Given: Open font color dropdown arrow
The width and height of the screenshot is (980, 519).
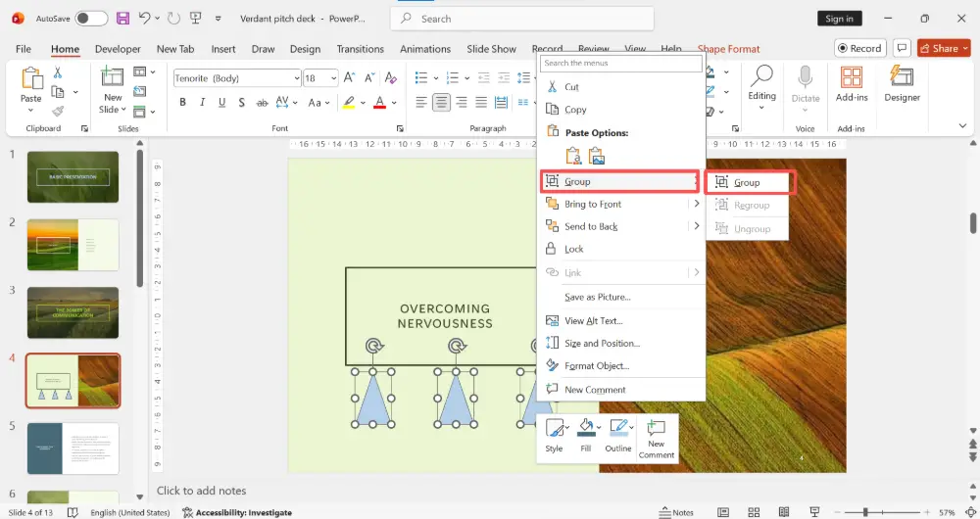Looking at the screenshot, I should coord(394,103).
